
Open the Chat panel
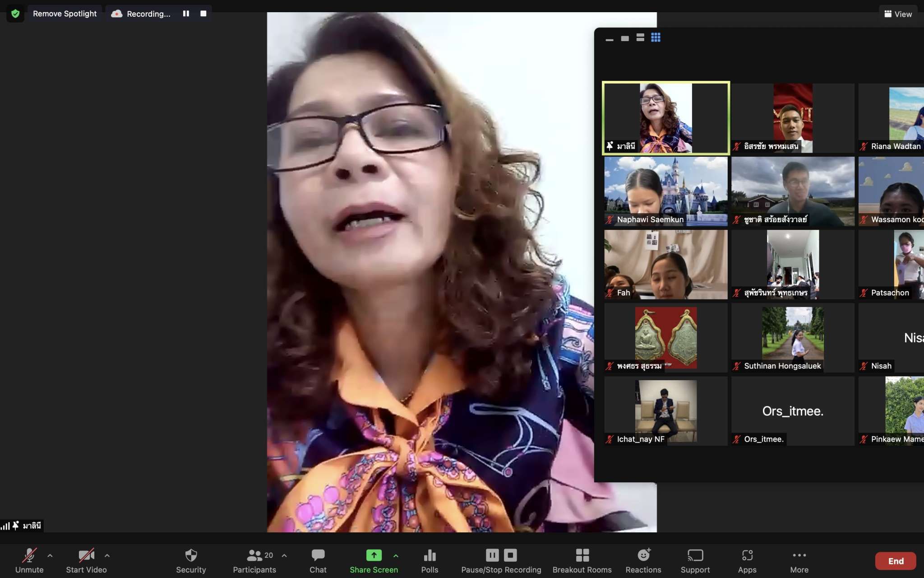tap(318, 555)
